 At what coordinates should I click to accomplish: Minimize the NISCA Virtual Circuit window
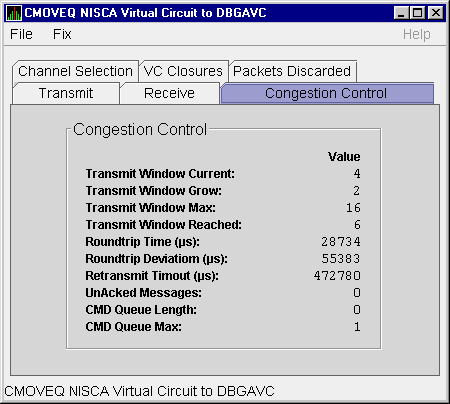[x=401, y=13]
